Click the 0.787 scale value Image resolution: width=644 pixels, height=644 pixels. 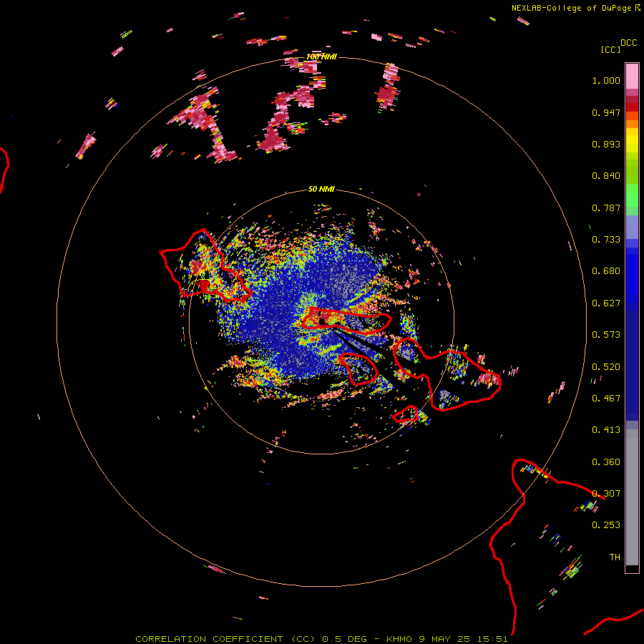coord(606,208)
